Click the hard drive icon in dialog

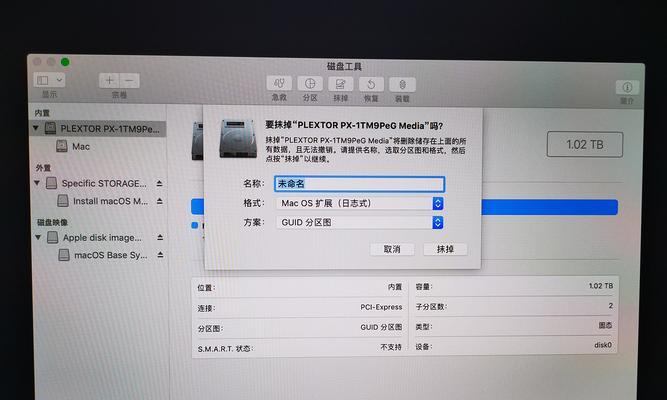pos(238,139)
